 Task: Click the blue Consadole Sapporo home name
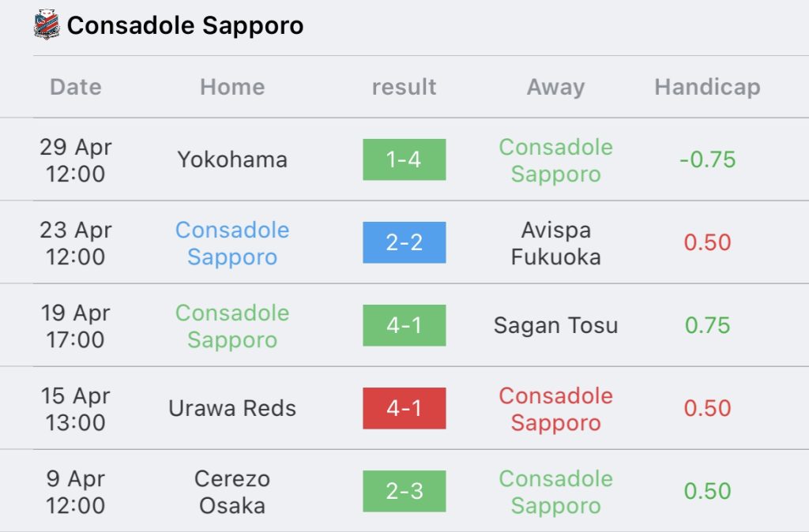(232, 243)
